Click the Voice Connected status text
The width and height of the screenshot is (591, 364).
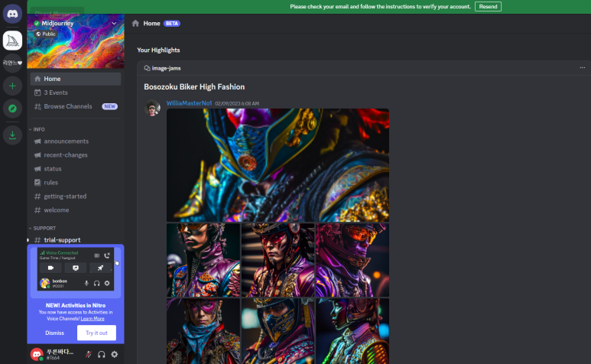pyautogui.click(x=62, y=253)
